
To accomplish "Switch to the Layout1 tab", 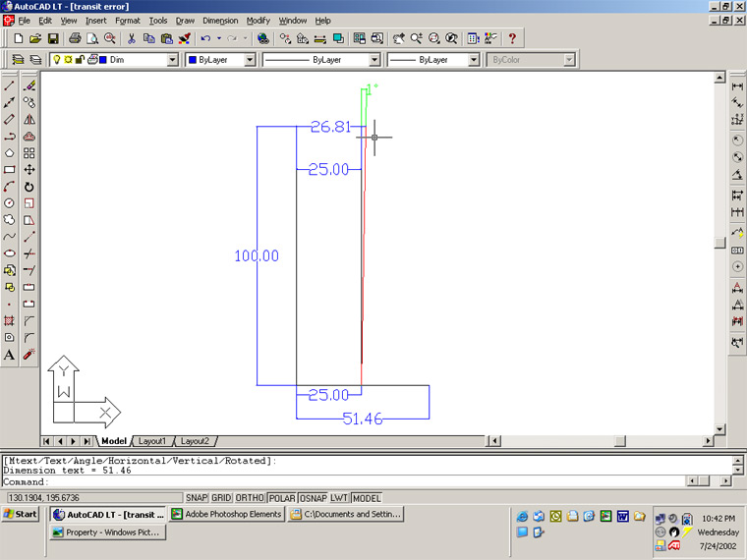I will (151, 441).
